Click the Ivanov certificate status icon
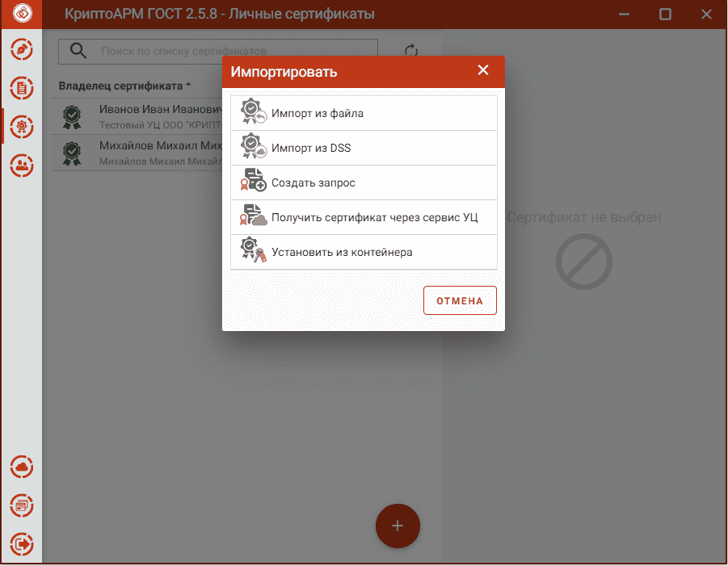728x566 pixels. pos(72,117)
